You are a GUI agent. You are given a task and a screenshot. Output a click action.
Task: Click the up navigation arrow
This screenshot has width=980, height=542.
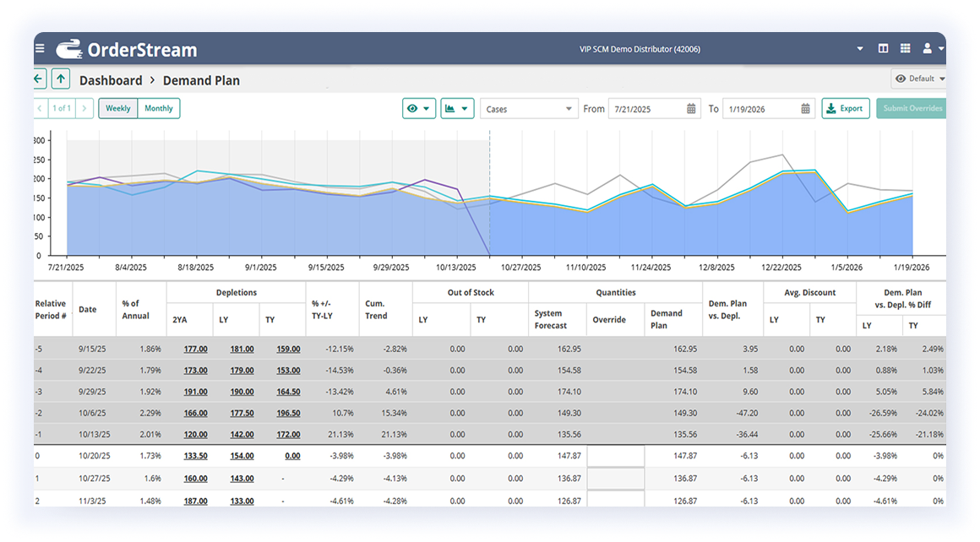(60, 78)
